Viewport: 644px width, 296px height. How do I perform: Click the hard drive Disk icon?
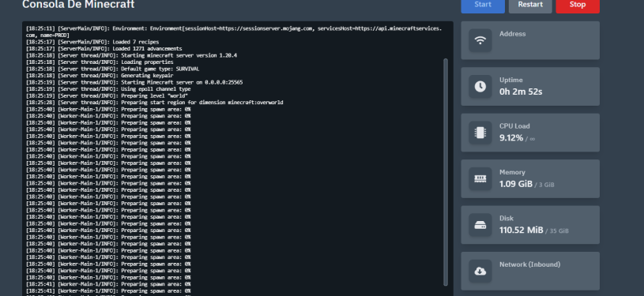click(x=480, y=225)
